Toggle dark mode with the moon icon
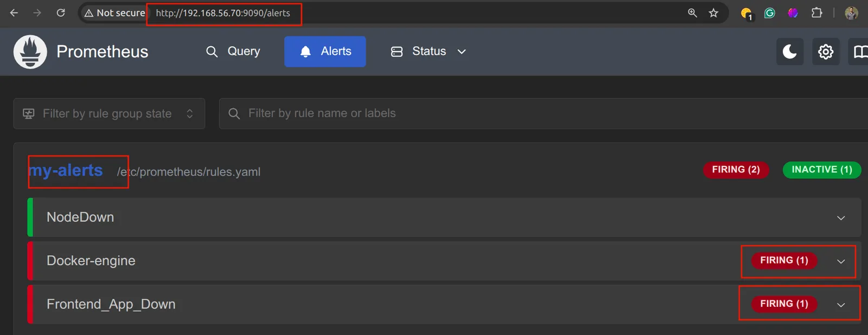Viewport: 868px width, 335px height. pos(790,51)
